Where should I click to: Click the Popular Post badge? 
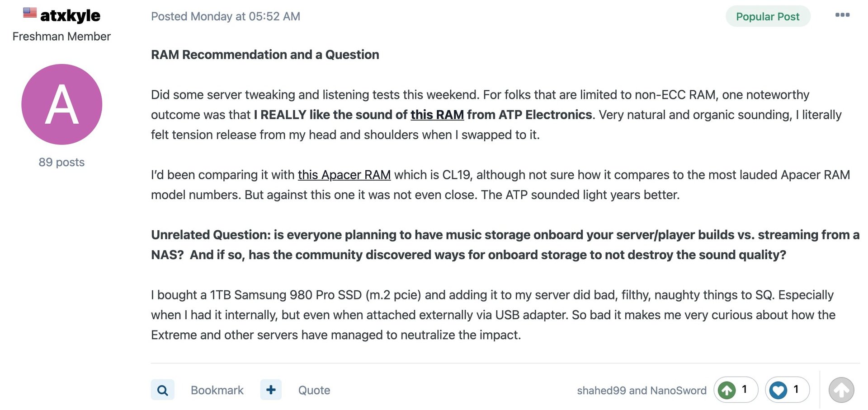[x=768, y=17]
